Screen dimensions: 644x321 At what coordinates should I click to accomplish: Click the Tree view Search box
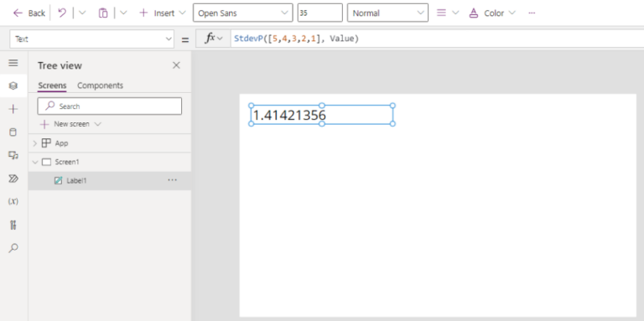coord(110,106)
